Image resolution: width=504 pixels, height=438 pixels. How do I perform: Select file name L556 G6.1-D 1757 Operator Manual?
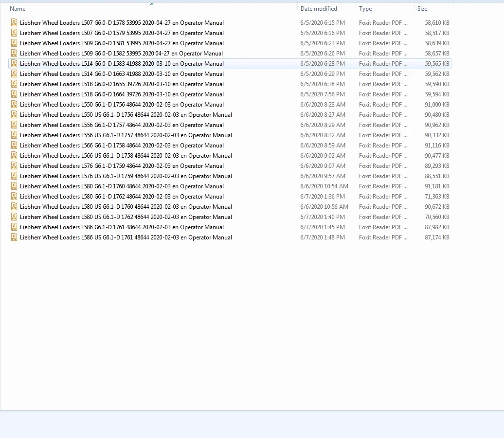122,125
